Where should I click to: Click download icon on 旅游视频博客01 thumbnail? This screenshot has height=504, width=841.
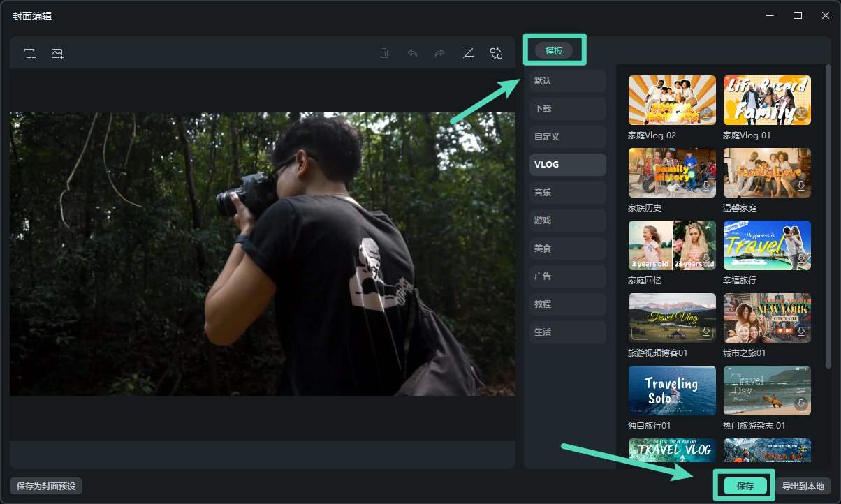(706, 332)
